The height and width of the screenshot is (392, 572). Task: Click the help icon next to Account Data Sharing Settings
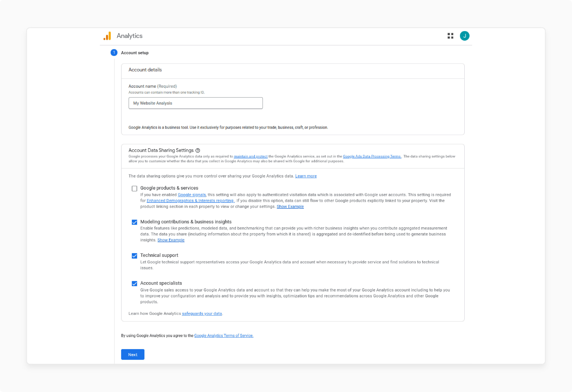coord(198,150)
